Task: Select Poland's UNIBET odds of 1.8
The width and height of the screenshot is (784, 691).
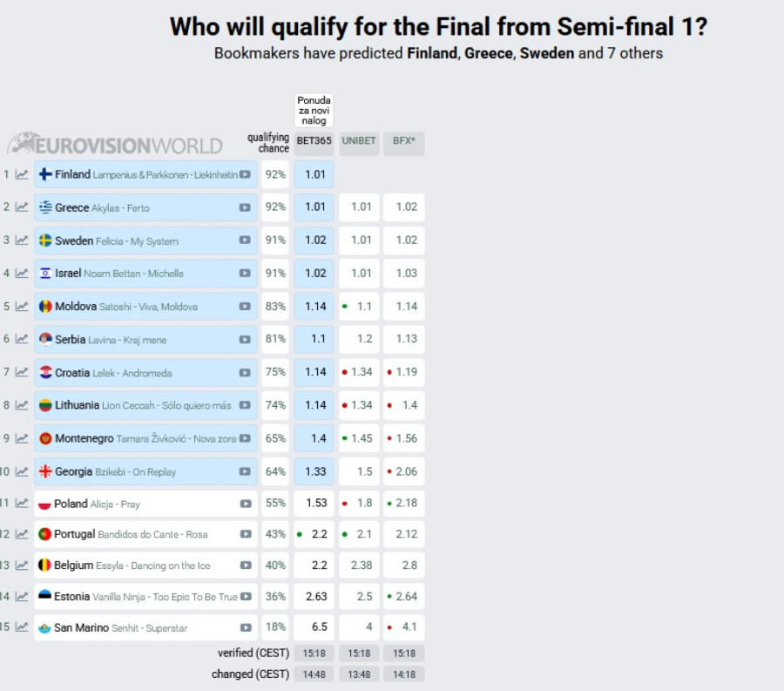Action: 360,504
